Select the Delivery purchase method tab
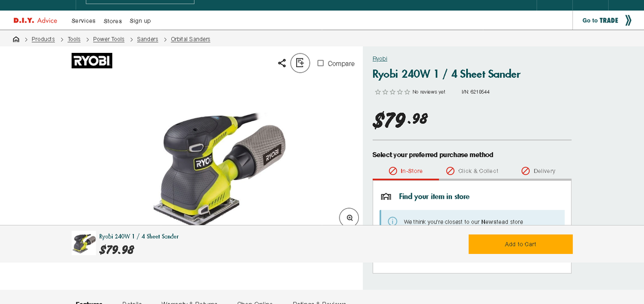Image resolution: width=644 pixels, height=304 pixels. pos(538,171)
